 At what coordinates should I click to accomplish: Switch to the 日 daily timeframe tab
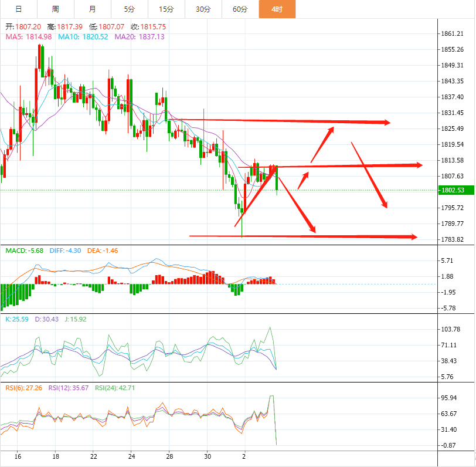19,9
